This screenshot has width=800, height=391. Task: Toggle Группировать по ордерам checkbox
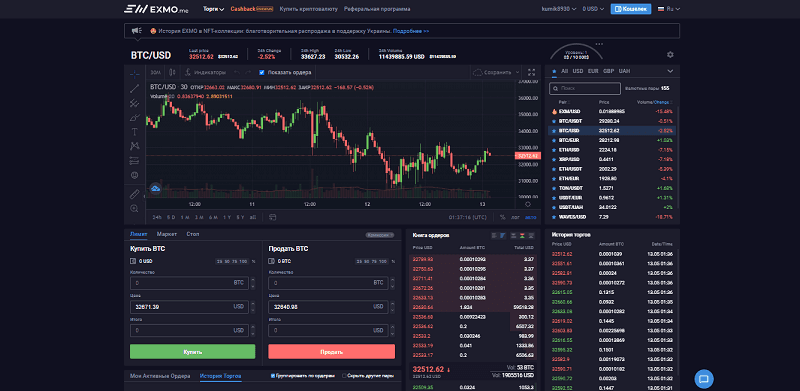[273, 376]
